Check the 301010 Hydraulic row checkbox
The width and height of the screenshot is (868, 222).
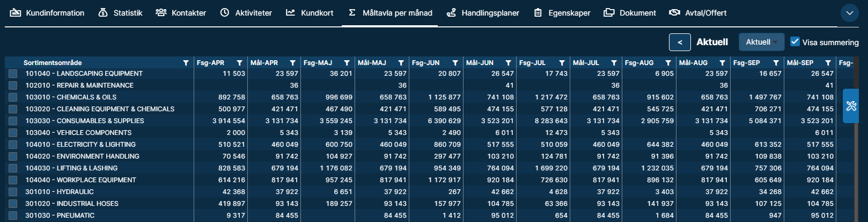pyautogui.click(x=13, y=192)
